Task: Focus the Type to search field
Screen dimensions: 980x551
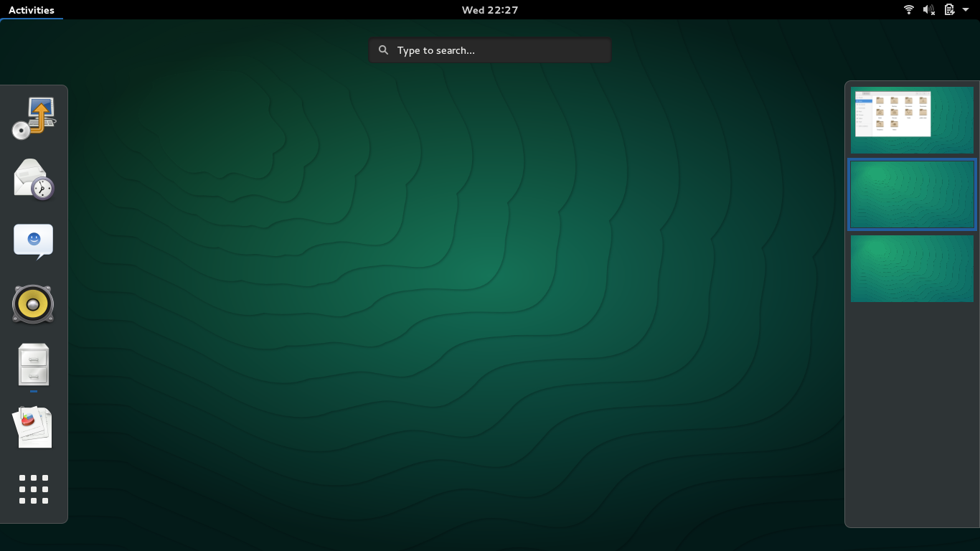Action: (x=490, y=50)
